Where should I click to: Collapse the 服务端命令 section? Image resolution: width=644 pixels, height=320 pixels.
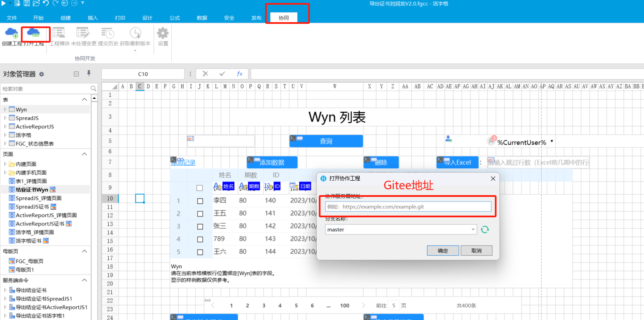point(84,280)
